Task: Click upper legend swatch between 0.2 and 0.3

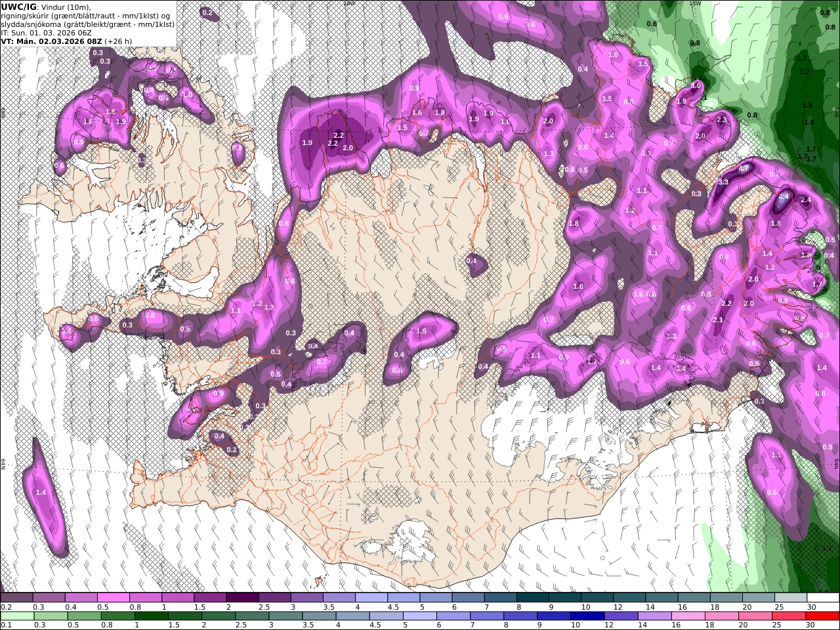Action: 16,597
